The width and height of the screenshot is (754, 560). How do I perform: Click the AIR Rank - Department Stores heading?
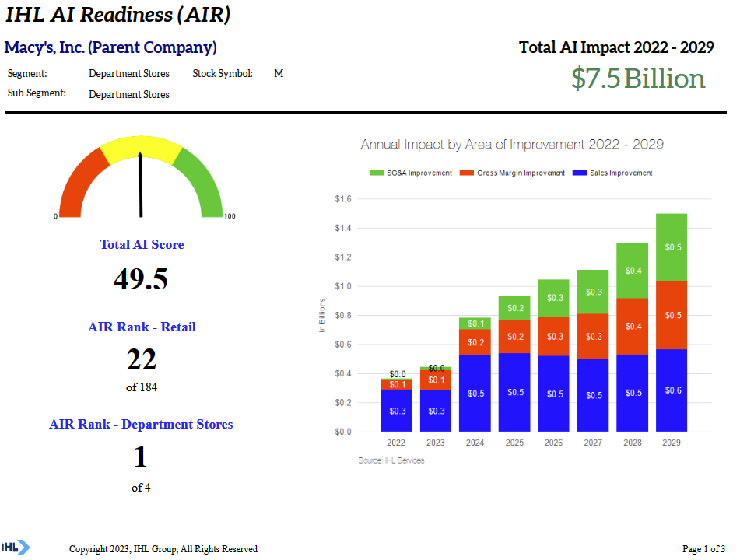pos(141,424)
